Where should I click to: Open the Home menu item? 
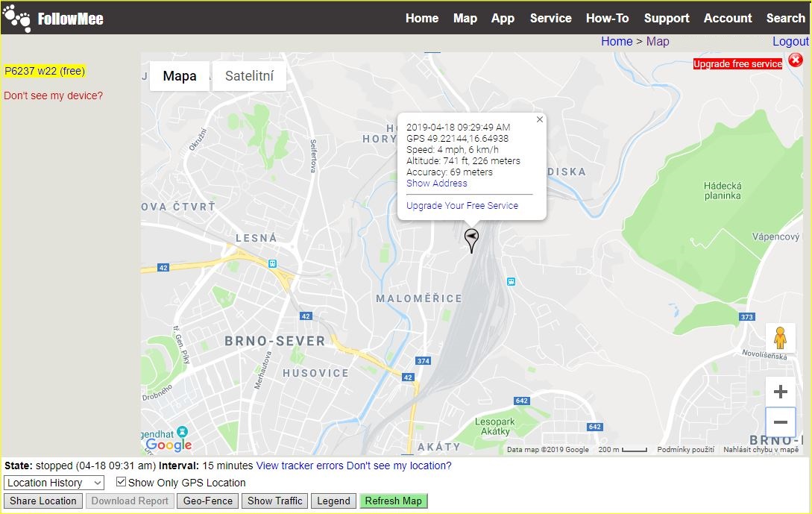click(x=422, y=18)
